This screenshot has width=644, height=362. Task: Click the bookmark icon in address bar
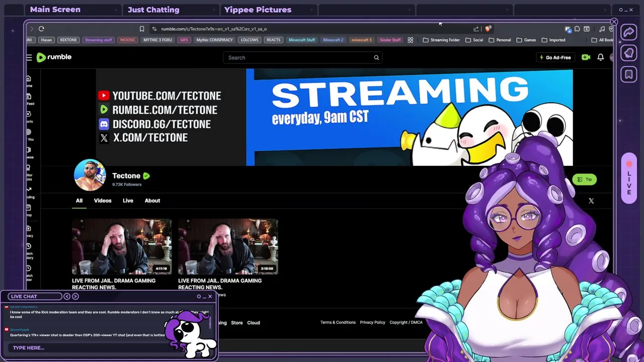coord(142,29)
